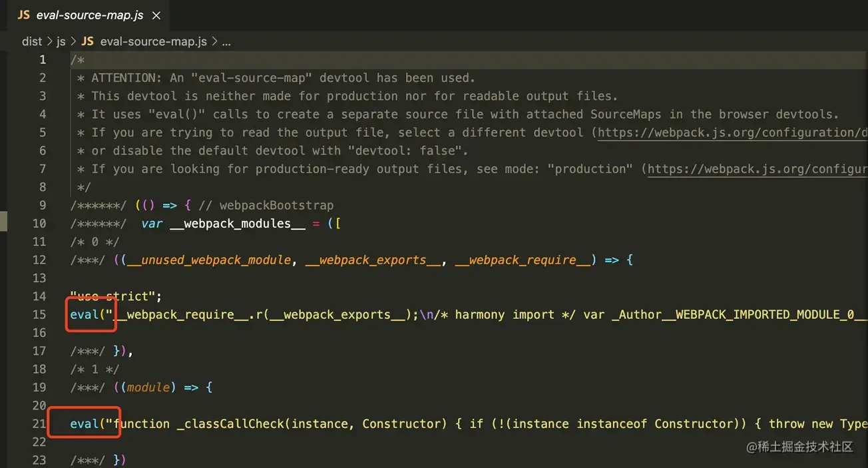Image resolution: width=868 pixels, height=468 pixels.
Task: Click the "/* 0 */" comment on line 11
Action: click(x=95, y=242)
